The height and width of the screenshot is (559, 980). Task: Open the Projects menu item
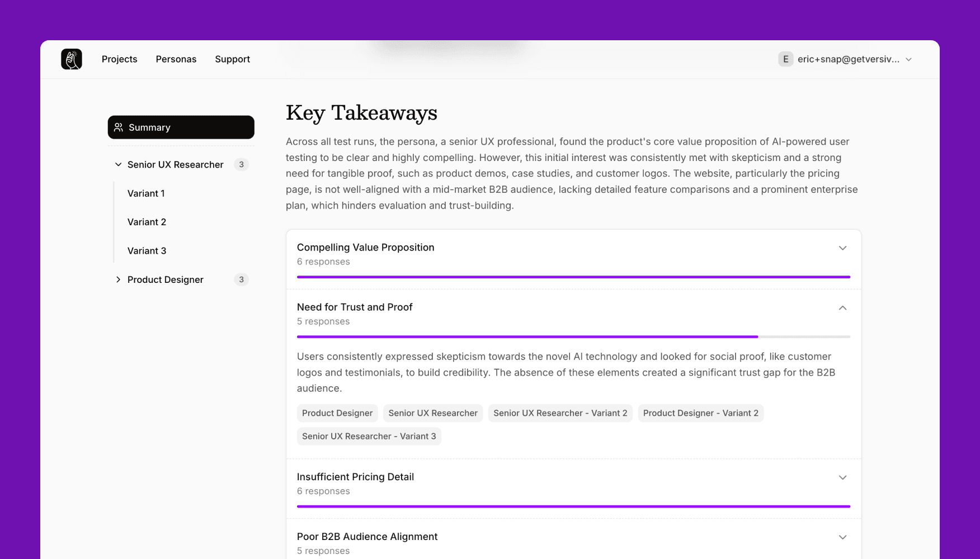click(x=119, y=59)
